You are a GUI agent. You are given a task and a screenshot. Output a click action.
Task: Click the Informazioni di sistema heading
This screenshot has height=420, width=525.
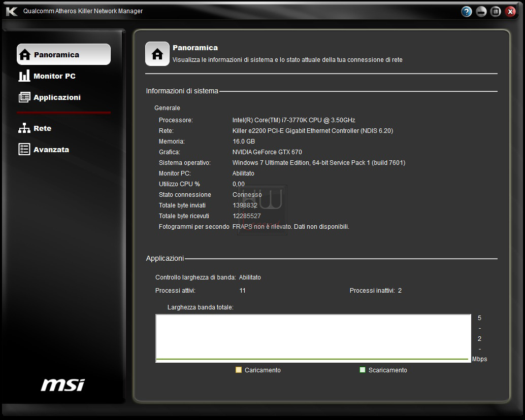pyautogui.click(x=182, y=91)
